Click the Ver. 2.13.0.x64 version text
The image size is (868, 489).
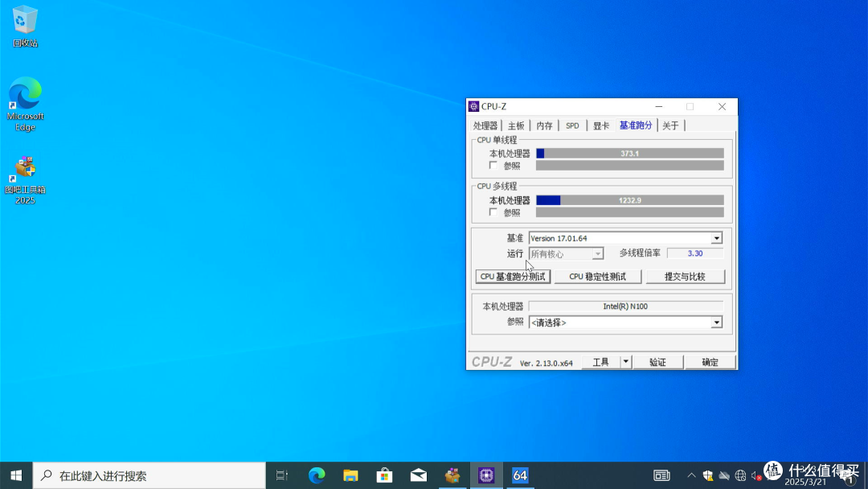[x=546, y=364]
